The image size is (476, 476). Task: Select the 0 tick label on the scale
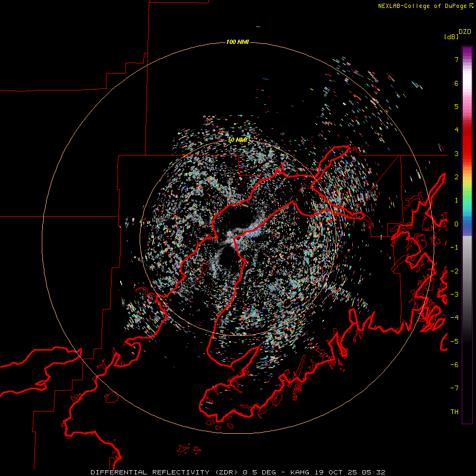coord(456,224)
